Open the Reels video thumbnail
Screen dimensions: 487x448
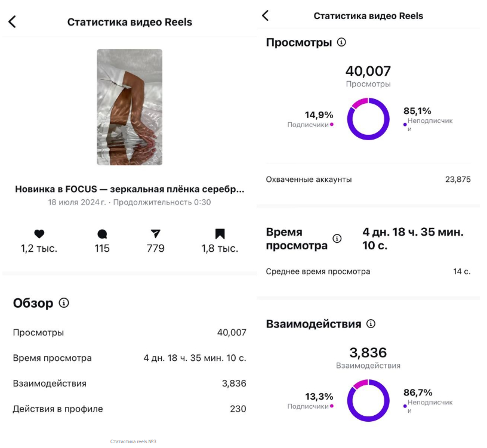coord(130,107)
